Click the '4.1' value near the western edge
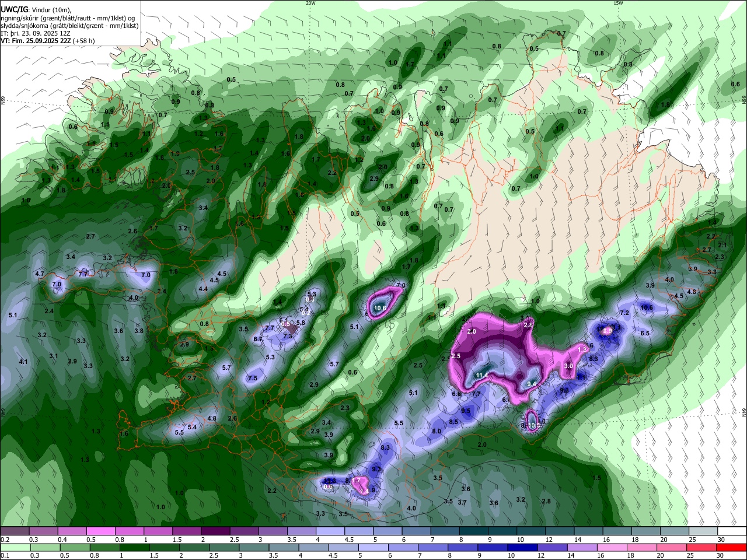This screenshot has height=560, width=747. (23, 362)
